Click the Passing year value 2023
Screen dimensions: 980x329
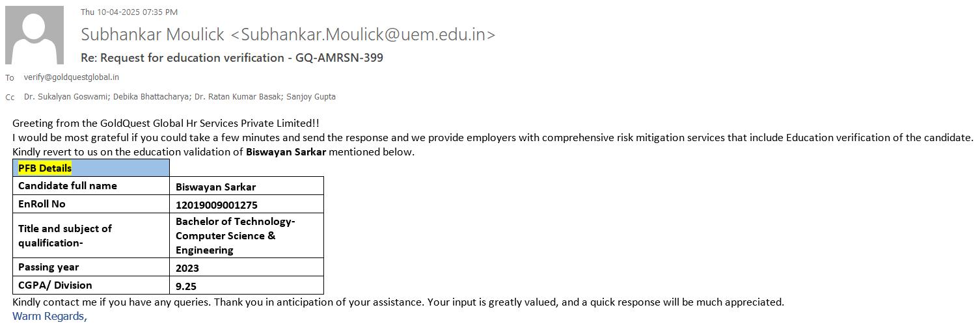[x=187, y=268]
